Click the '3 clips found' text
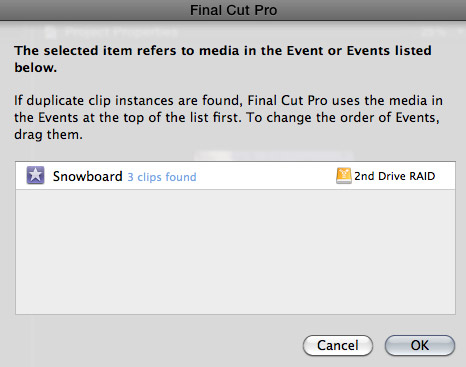The height and width of the screenshot is (367, 466). 162,177
